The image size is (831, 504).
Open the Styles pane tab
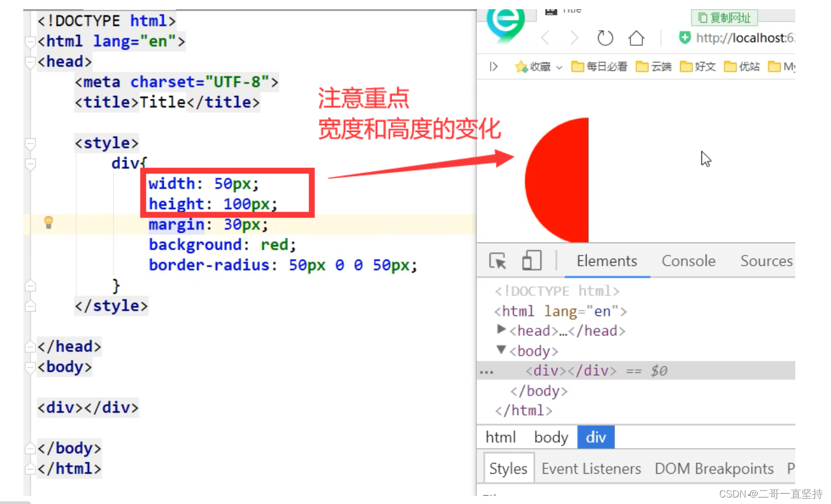pos(508,468)
